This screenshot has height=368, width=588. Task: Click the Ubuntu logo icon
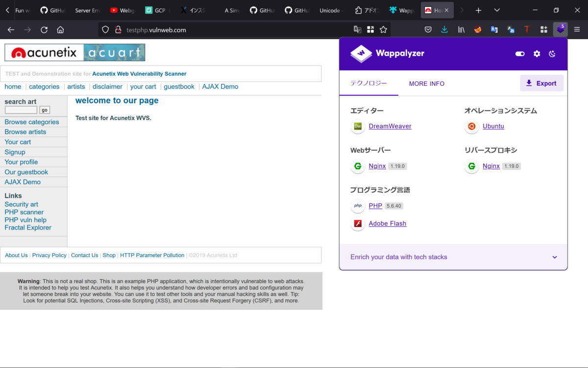471,126
